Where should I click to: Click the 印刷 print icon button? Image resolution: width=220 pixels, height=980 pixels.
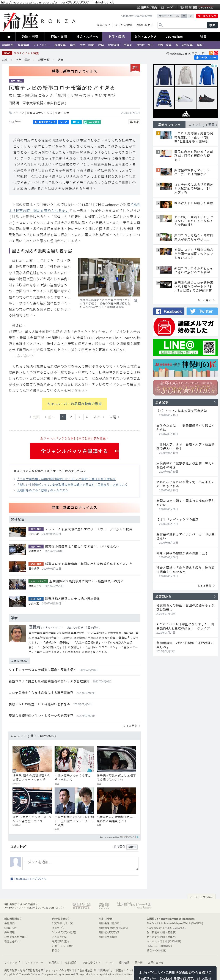[134, 122]
